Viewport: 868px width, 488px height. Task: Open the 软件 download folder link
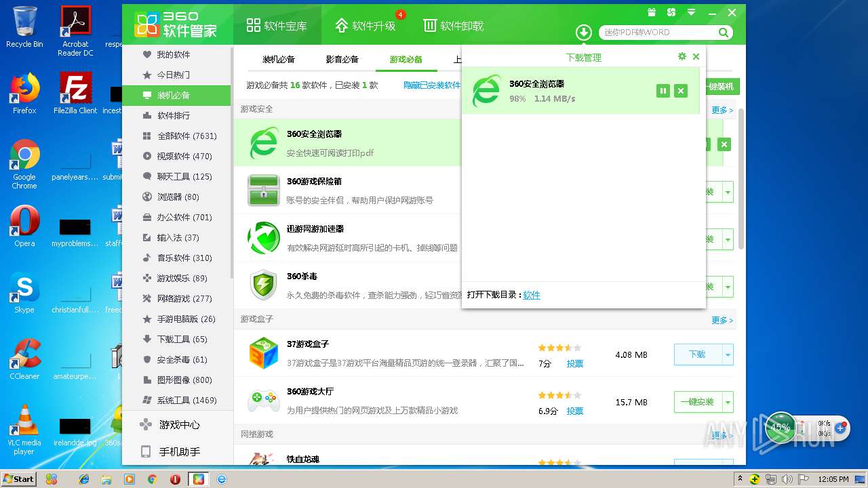tap(532, 295)
